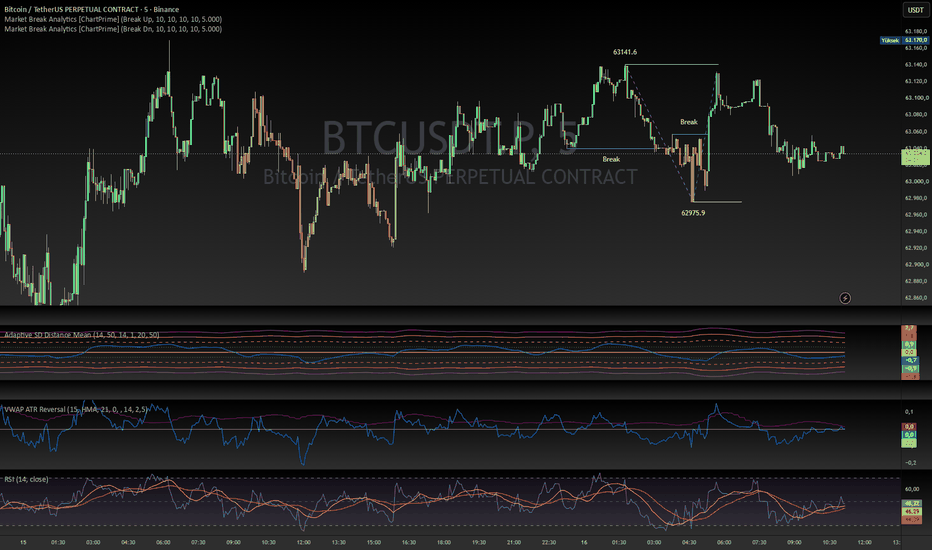Image resolution: width=932 pixels, height=550 pixels.
Task: Click the Yüksek high price label
Action: pyautogui.click(x=890, y=40)
